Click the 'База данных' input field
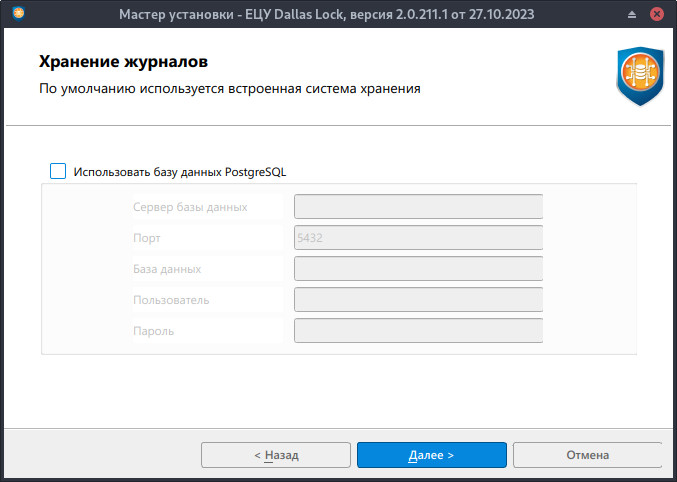This screenshot has width=677, height=482. tap(418, 269)
